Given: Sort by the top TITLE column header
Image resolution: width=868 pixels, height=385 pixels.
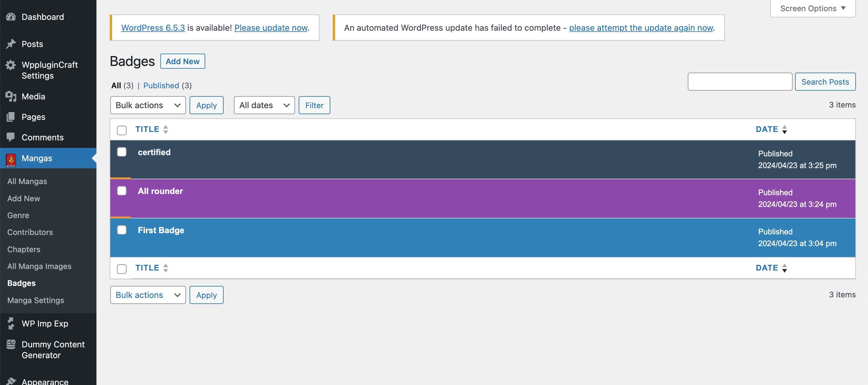Looking at the screenshot, I should point(147,129).
